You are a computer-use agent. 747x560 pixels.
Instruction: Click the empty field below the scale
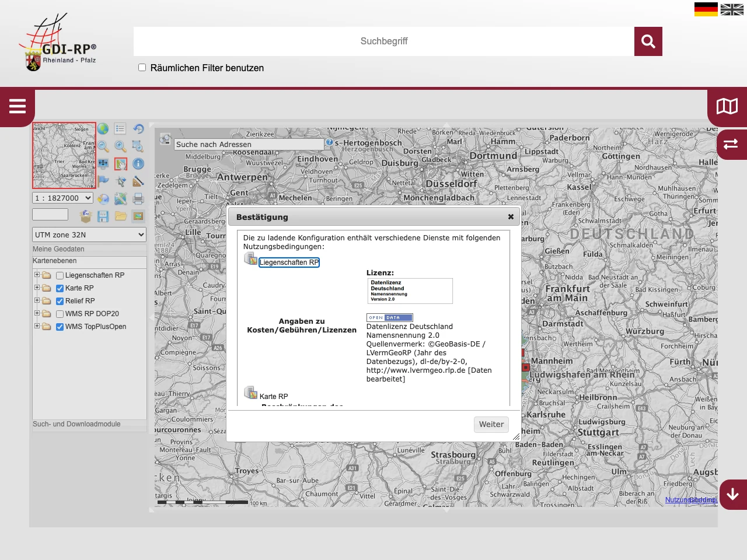click(x=50, y=215)
